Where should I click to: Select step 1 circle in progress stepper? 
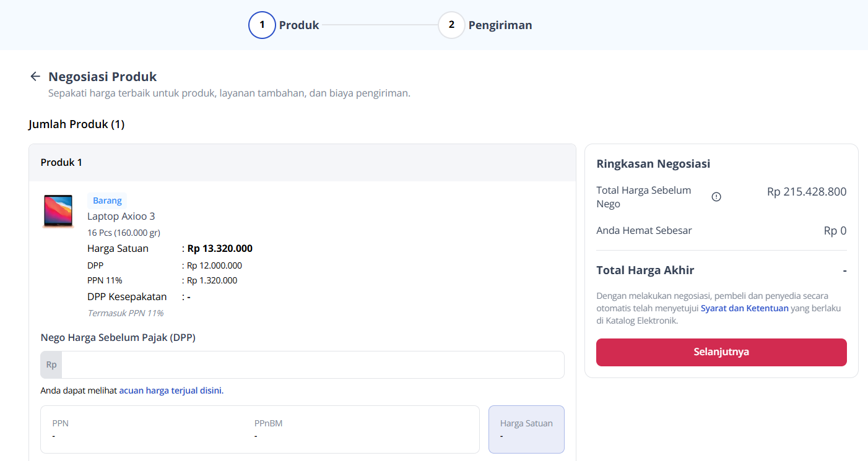tap(262, 25)
